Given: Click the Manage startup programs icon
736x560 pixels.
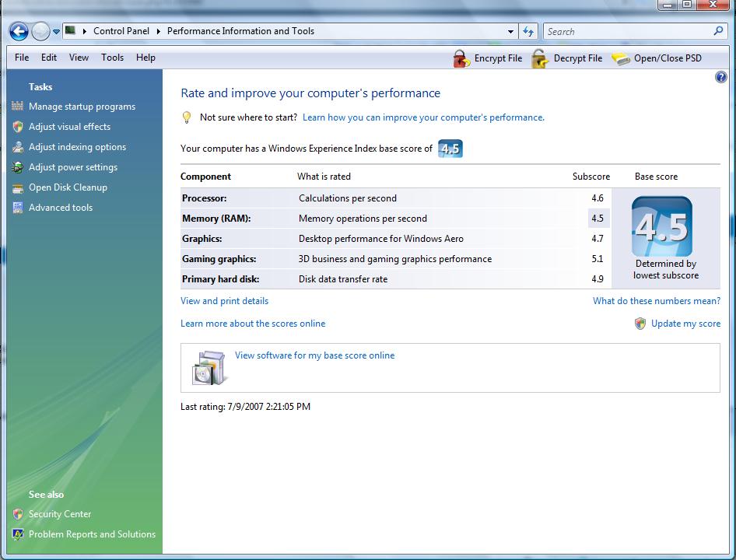Looking at the screenshot, I should pyautogui.click(x=17, y=106).
